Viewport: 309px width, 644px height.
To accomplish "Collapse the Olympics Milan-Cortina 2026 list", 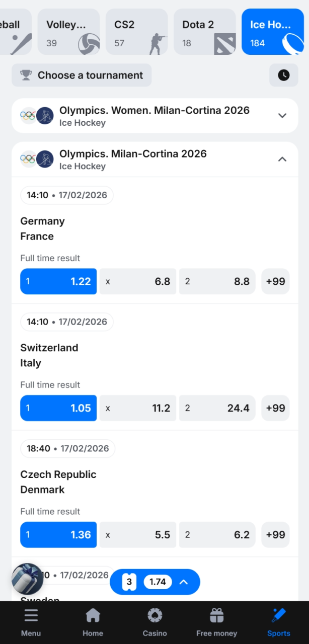I will [x=282, y=159].
